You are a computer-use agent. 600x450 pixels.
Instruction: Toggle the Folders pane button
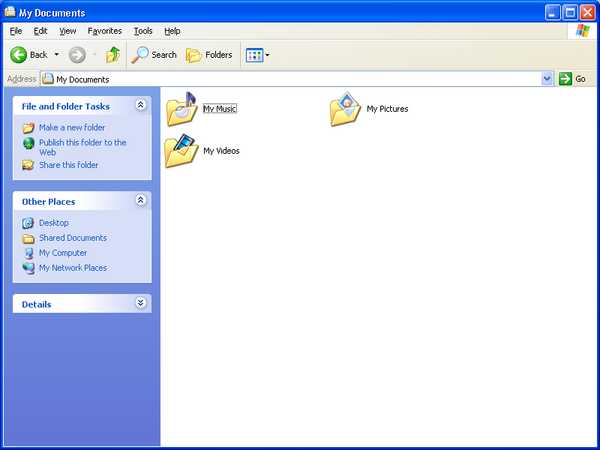pyautogui.click(x=209, y=55)
